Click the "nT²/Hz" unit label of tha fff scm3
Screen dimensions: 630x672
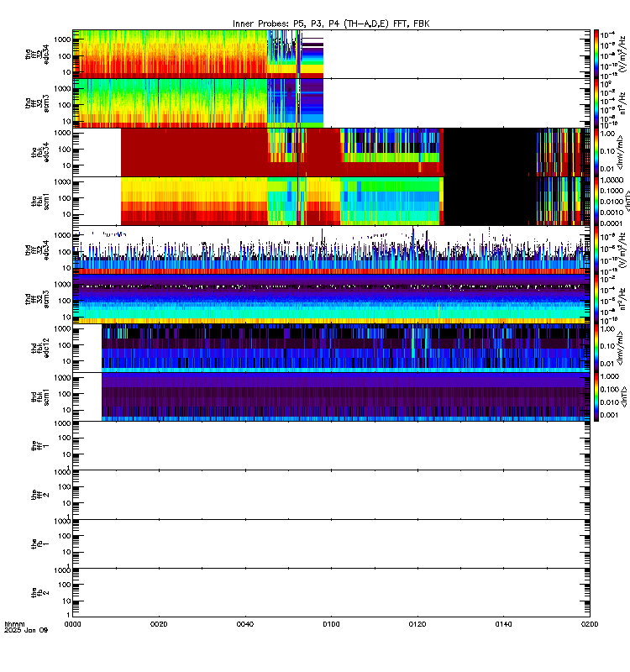tap(622, 103)
